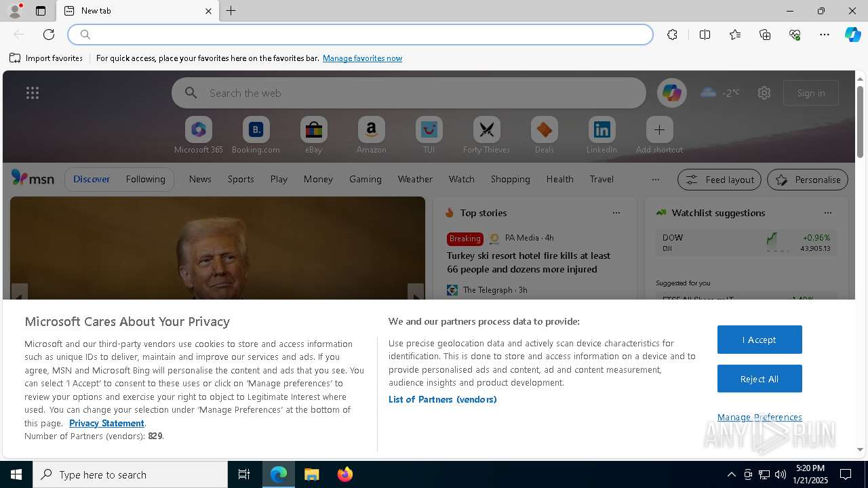Open the Privacy Statement link
The height and width of the screenshot is (488, 868).
pyautogui.click(x=106, y=423)
